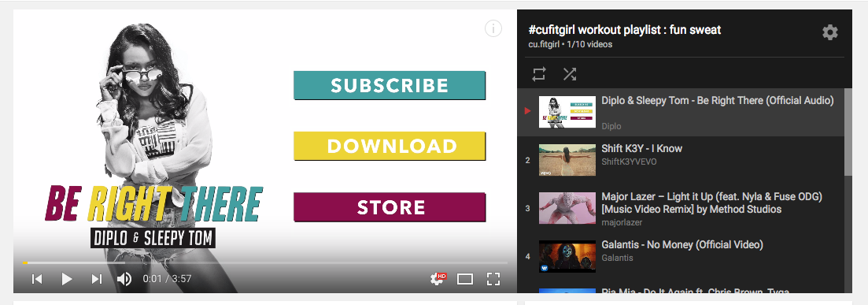Open the Major Lazer video thumbnail
Screen dimensions: 868x305
[567, 209]
